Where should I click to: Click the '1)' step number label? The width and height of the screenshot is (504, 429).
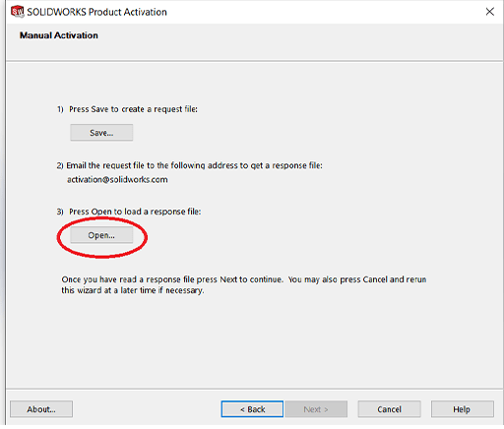tap(60, 109)
